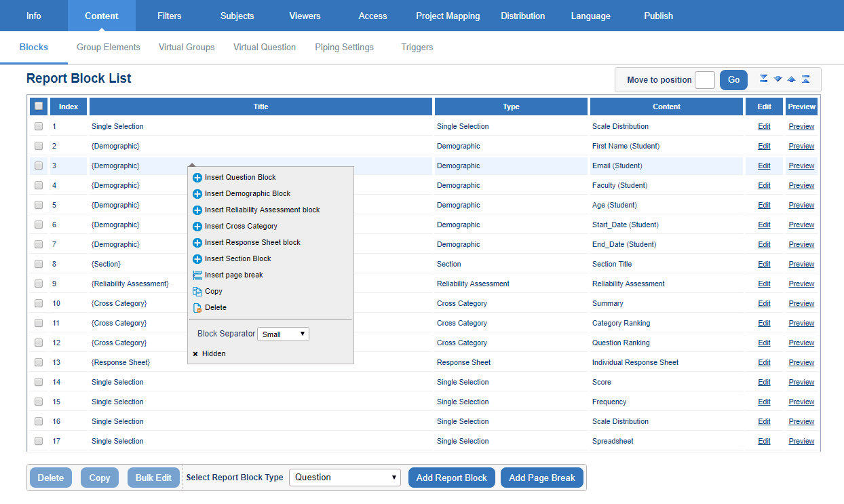This screenshot has height=504, width=844.
Task: Click the Go button
Action: (x=733, y=79)
